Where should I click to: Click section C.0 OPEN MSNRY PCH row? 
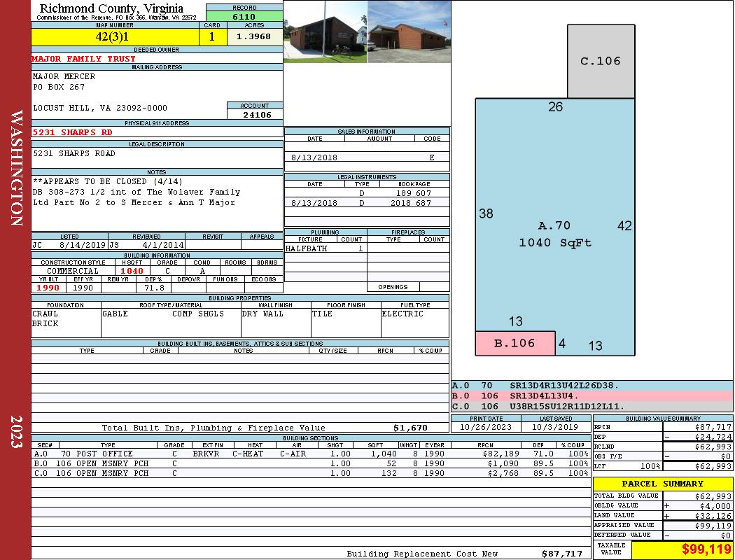pos(311,473)
